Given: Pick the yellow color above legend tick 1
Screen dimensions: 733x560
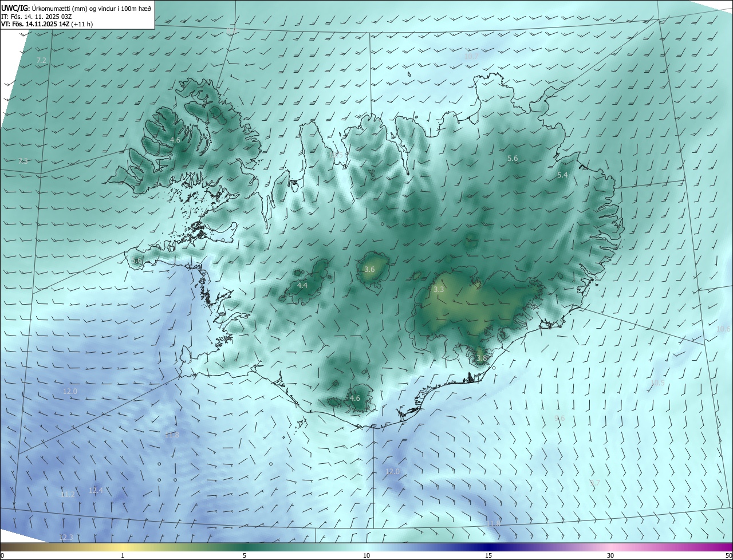Looking at the screenshot, I should (x=123, y=547).
